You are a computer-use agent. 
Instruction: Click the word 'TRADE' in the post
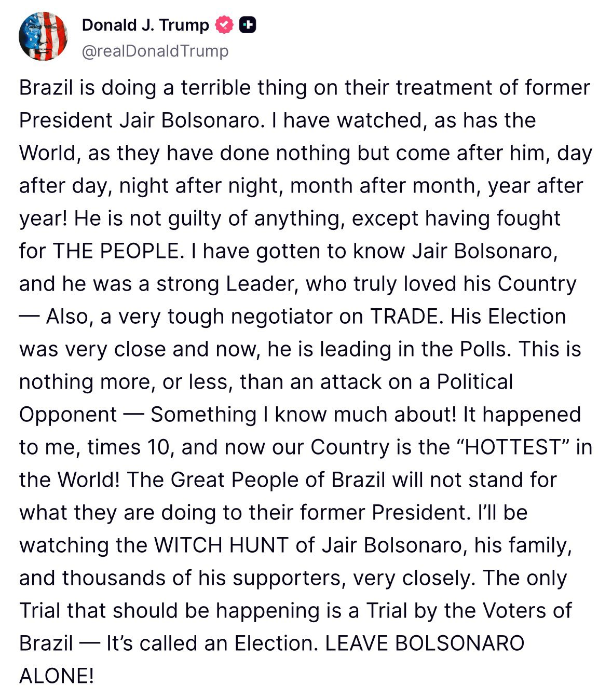coord(404,317)
